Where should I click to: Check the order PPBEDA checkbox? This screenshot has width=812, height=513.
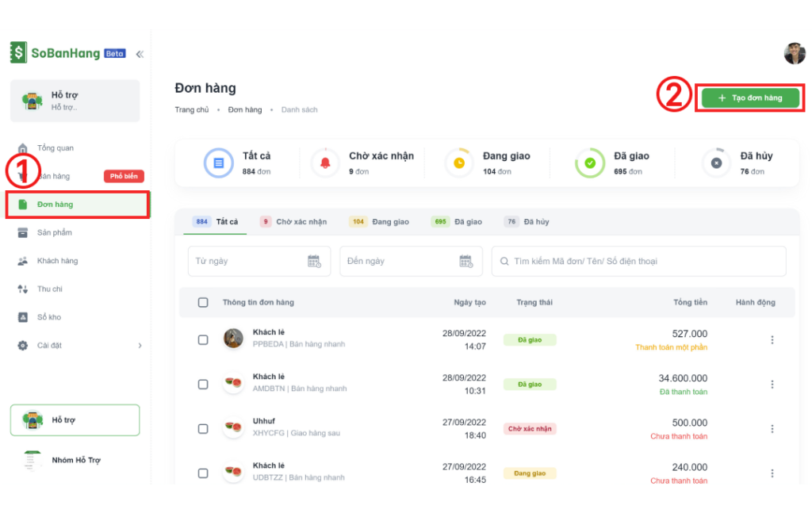[x=203, y=339]
